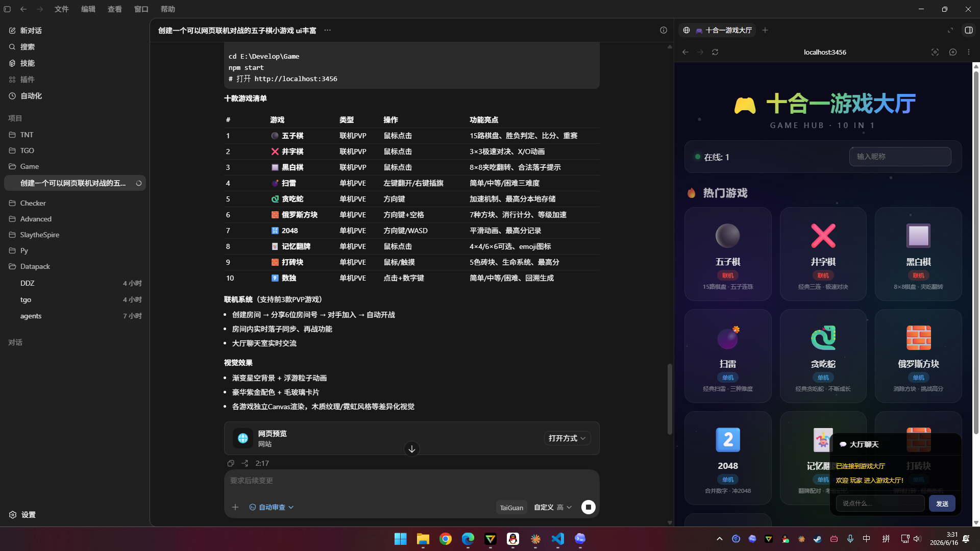Click the 要求后续变更 message input
The image size is (980, 551).
(411, 481)
